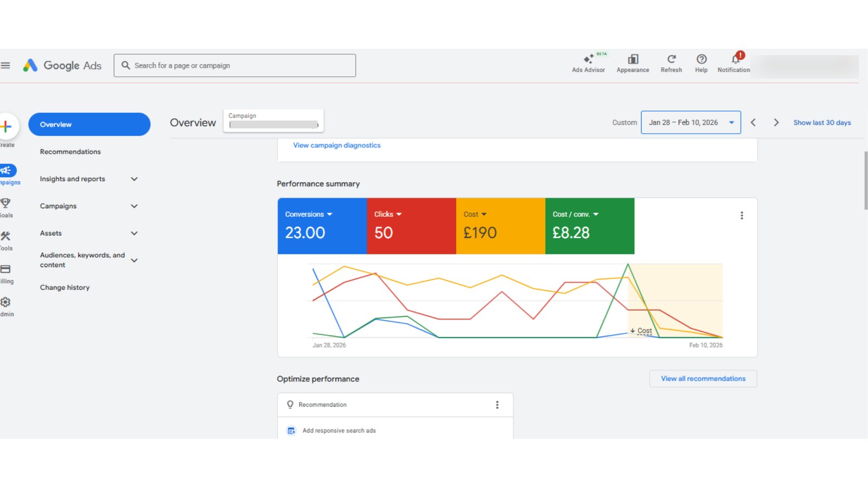Refresh the Google Ads data
Screen dimensions: 868x488
coord(671,63)
